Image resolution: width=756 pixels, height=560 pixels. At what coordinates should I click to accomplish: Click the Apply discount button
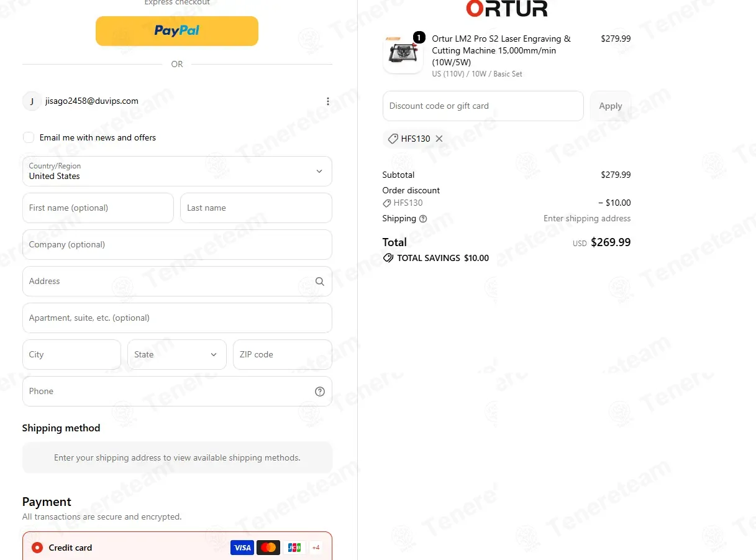point(611,106)
